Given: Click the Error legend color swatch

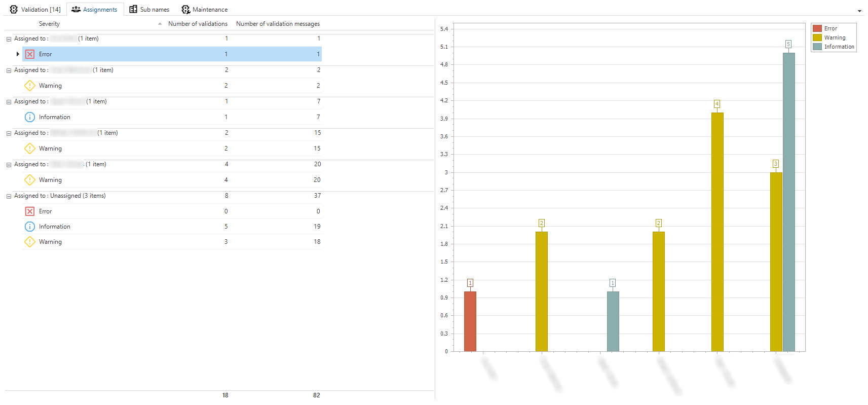Looking at the screenshot, I should click(817, 28).
